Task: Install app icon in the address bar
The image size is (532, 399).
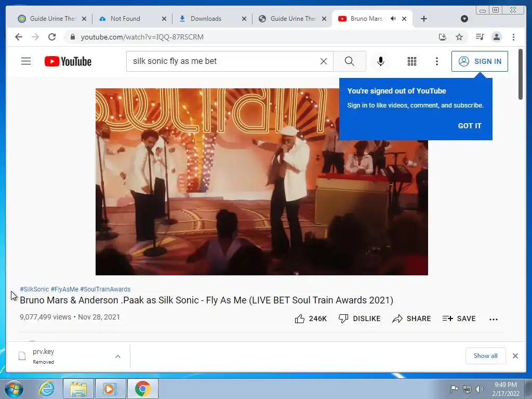Action: tap(443, 37)
